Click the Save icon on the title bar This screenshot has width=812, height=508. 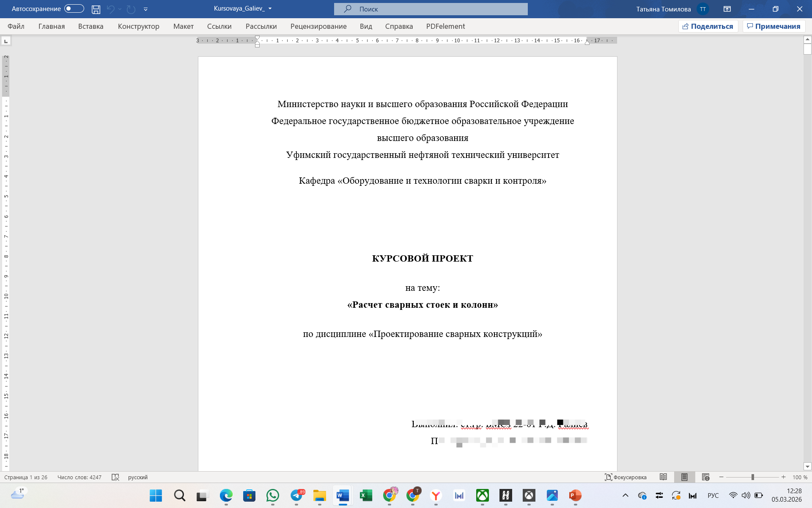[96, 9]
